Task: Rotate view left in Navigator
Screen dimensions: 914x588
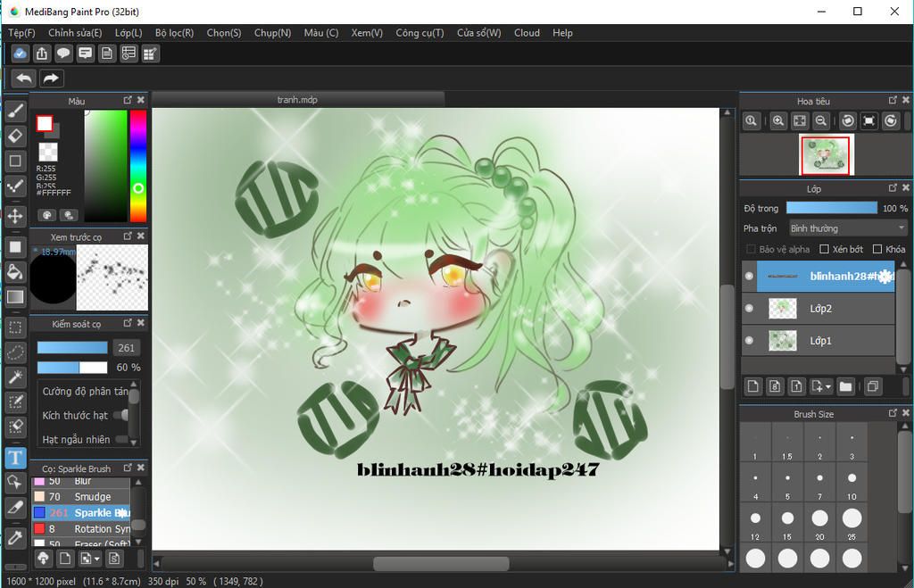Action: [x=848, y=120]
